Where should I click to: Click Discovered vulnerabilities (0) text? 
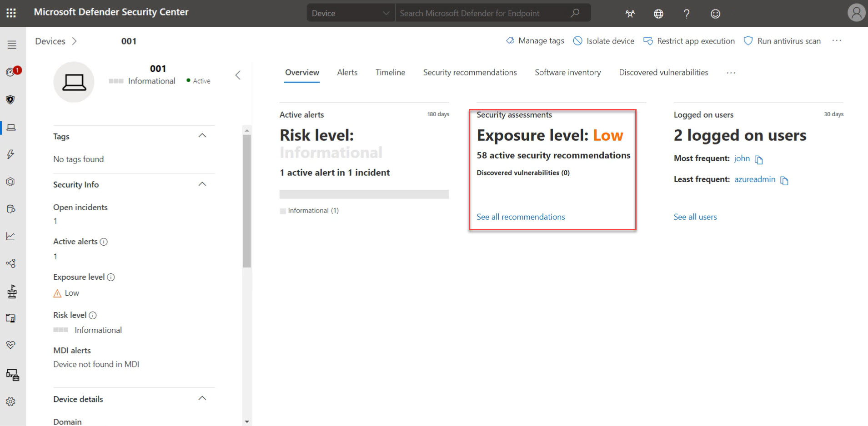[523, 173]
